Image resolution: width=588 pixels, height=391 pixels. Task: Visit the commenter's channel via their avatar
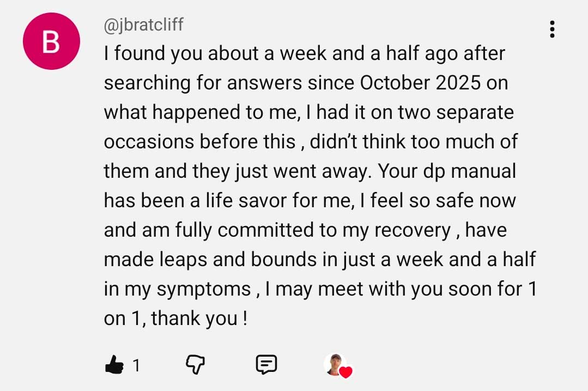coord(51,41)
